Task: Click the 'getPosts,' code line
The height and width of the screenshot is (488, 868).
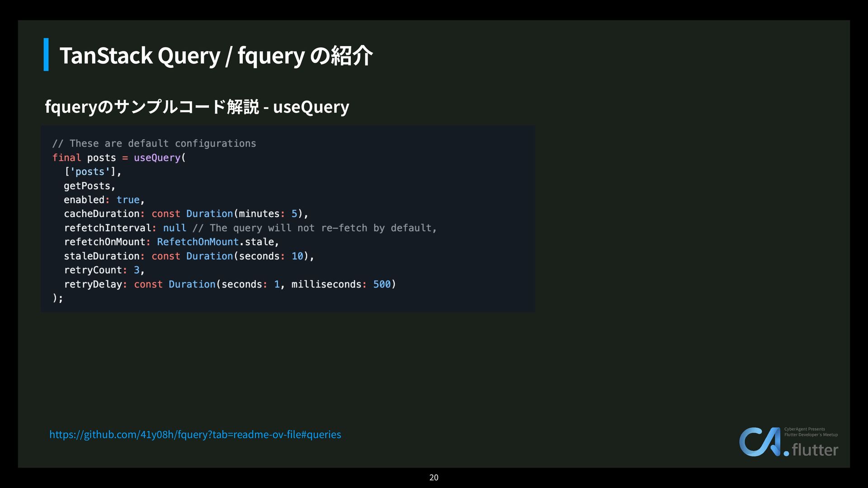Action: click(x=90, y=186)
